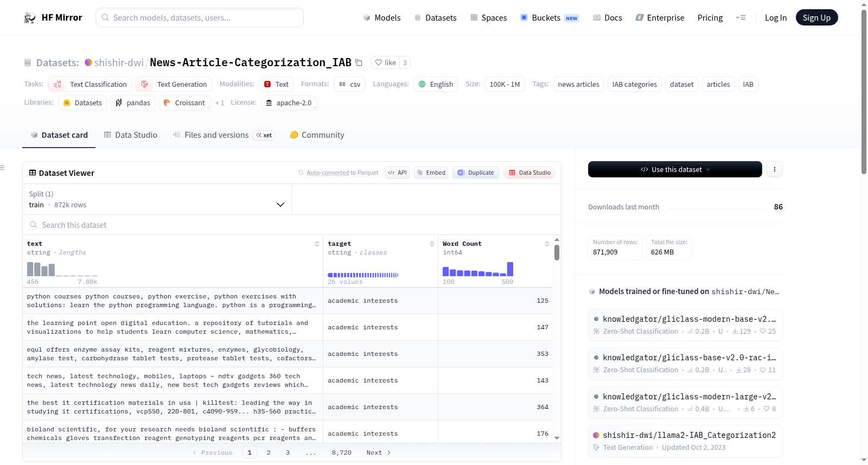Click the Text Generation task tag

click(174, 84)
